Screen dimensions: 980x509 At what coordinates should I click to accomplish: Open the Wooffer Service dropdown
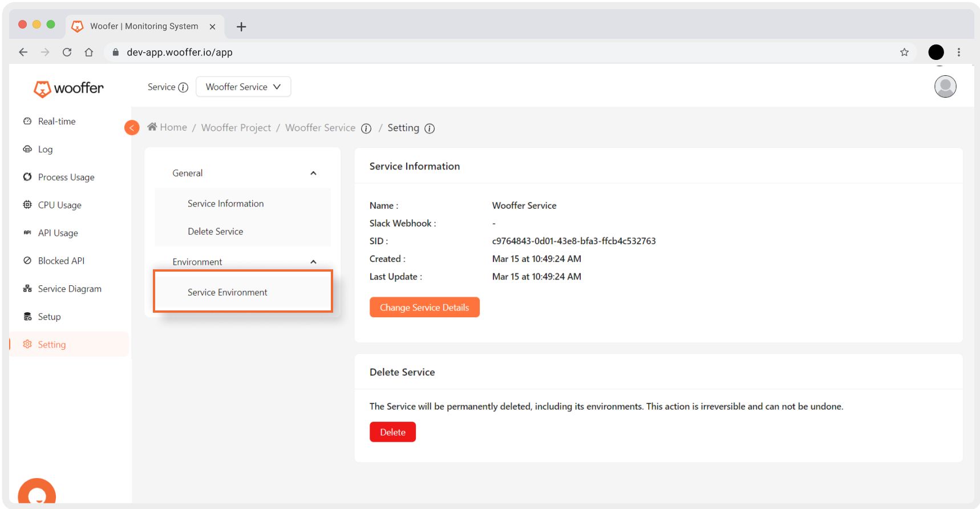click(244, 87)
